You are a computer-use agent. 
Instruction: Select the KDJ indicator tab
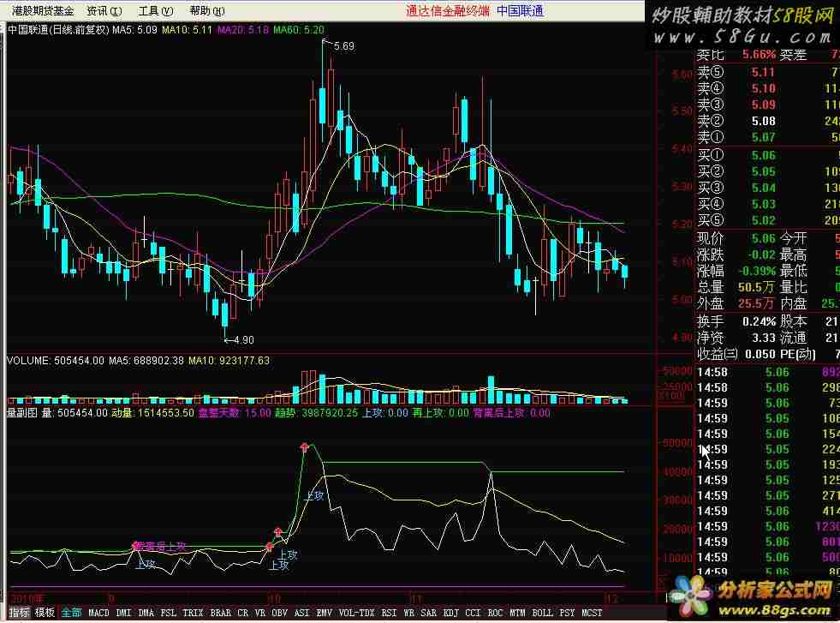click(449, 613)
